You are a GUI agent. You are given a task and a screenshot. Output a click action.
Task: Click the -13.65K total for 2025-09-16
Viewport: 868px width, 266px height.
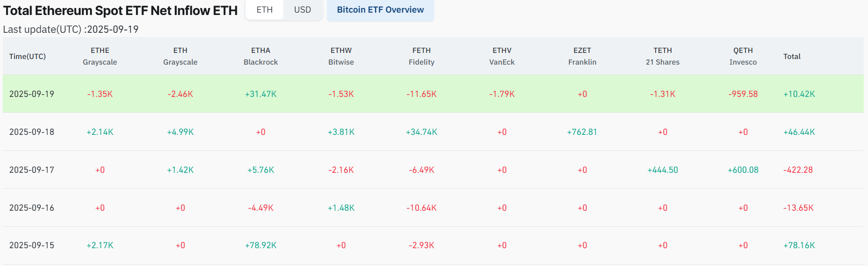tap(799, 208)
